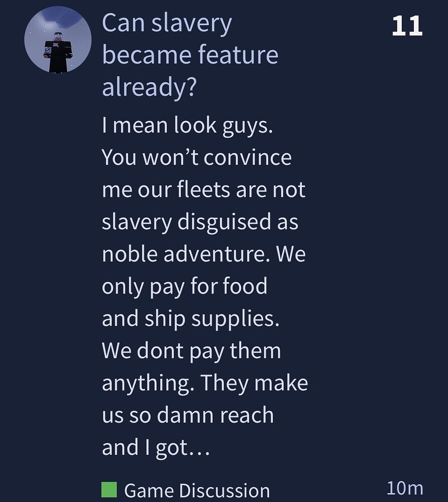Click the reply count 11

click(407, 26)
